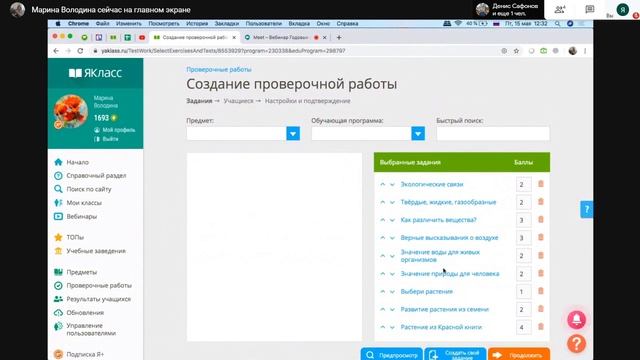Delete the Как различить вещества? task
This screenshot has height=360, width=640.
(x=541, y=220)
